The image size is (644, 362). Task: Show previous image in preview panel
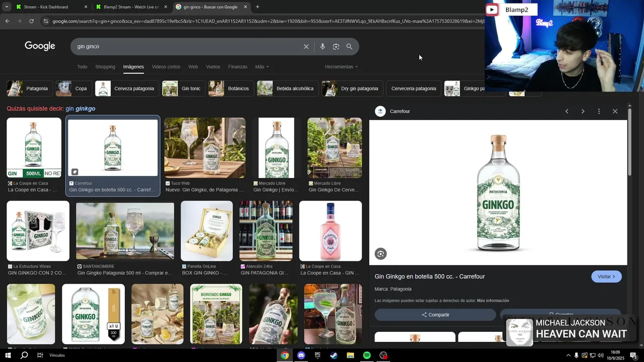click(567, 111)
